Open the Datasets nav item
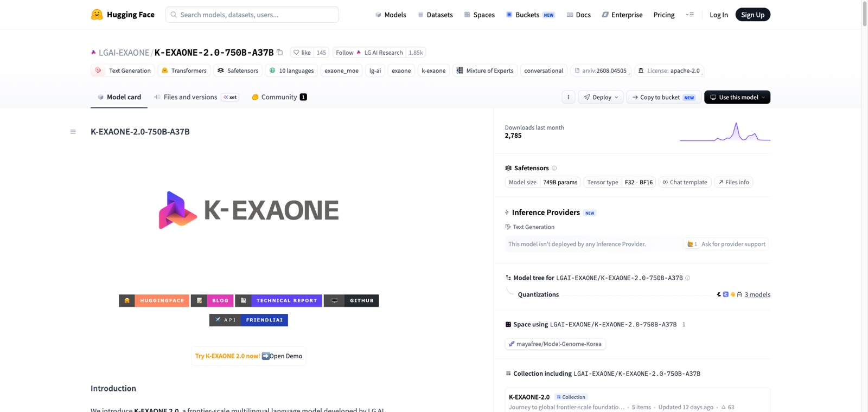Viewport: 868px width, 412px height. coord(435,15)
